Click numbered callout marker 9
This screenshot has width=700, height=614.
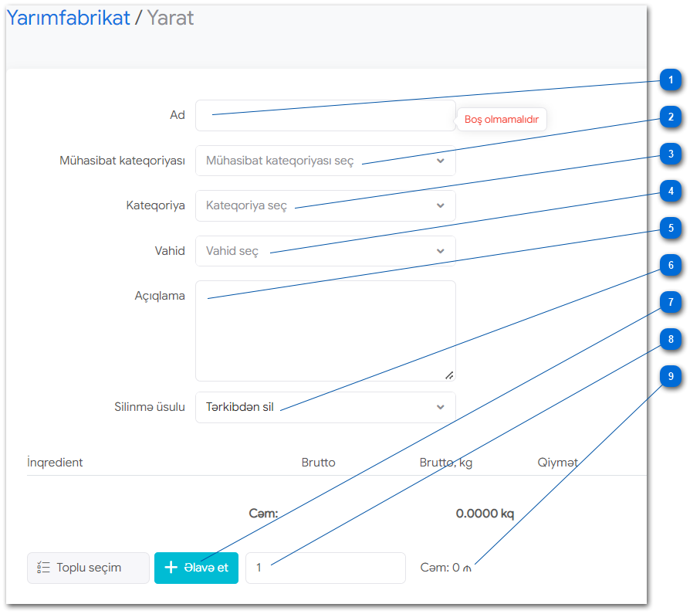[x=671, y=377]
